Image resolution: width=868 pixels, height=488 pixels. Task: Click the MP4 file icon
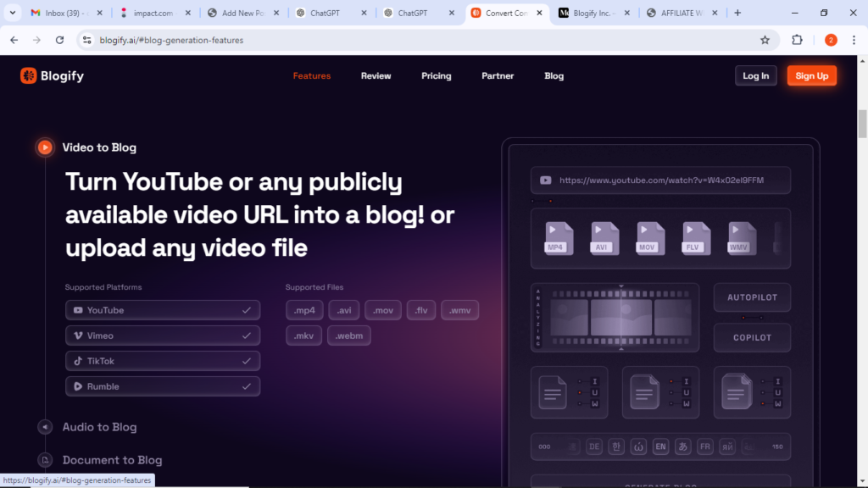coord(559,238)
